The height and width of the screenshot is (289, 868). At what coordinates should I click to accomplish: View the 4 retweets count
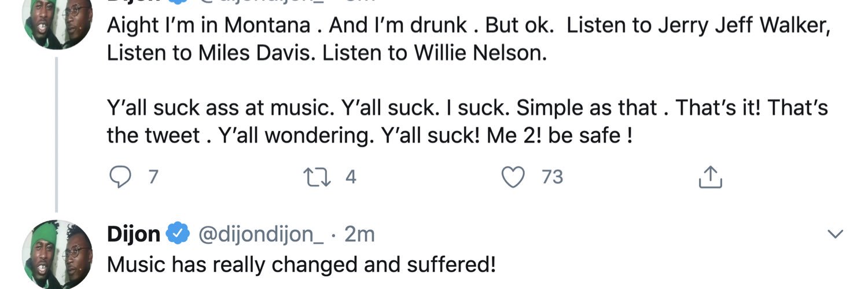point(351,177)
